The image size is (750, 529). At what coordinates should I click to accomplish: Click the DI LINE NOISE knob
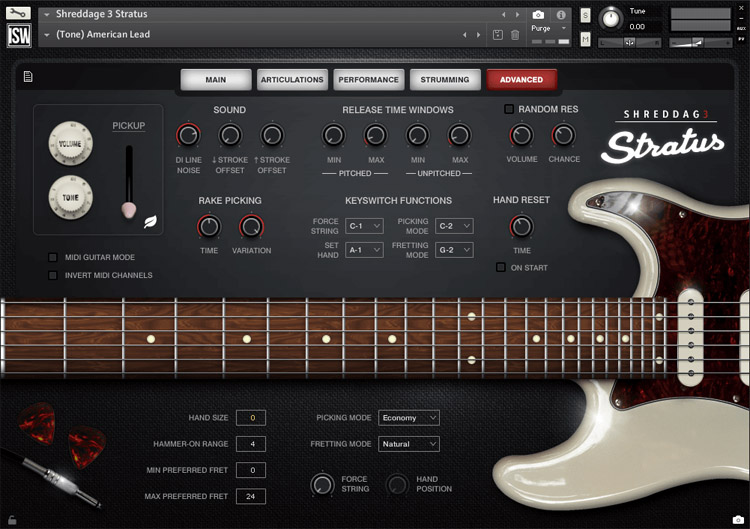pyautogui.click(x=188, y=135)
